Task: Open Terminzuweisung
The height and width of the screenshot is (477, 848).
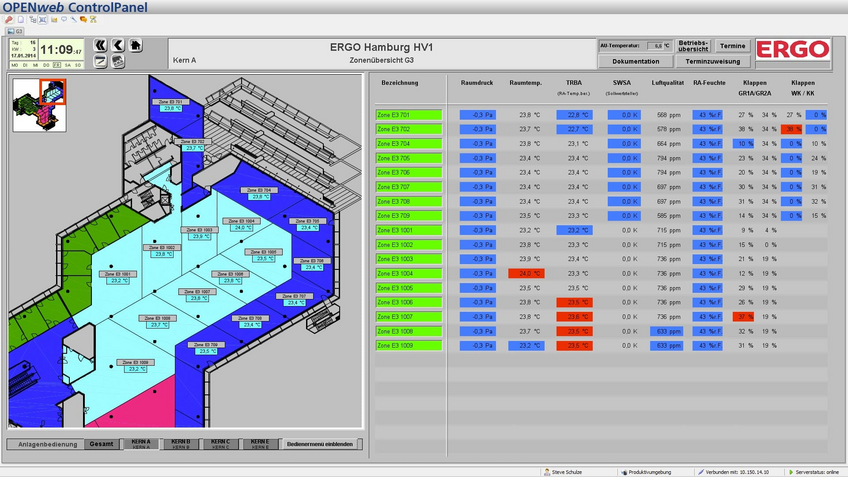Action: pyautogui.click(x=713, y=61)
